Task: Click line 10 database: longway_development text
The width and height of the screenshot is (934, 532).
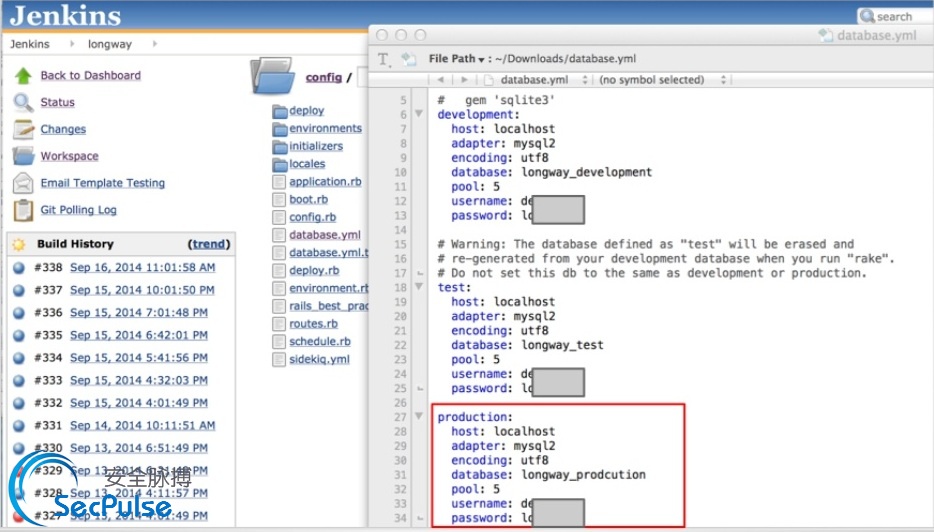Action: (551, 172)
